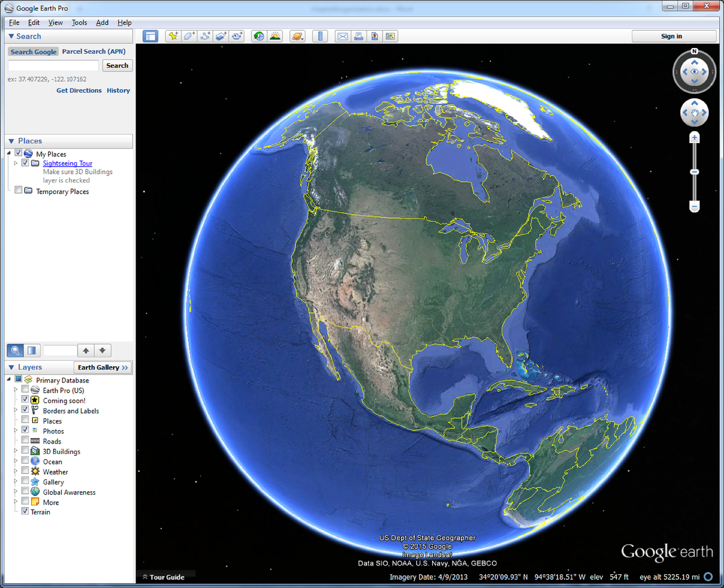The image size is (724, 588).
Task: Click the magnifier search icon below Places
Action: point(15,350)
